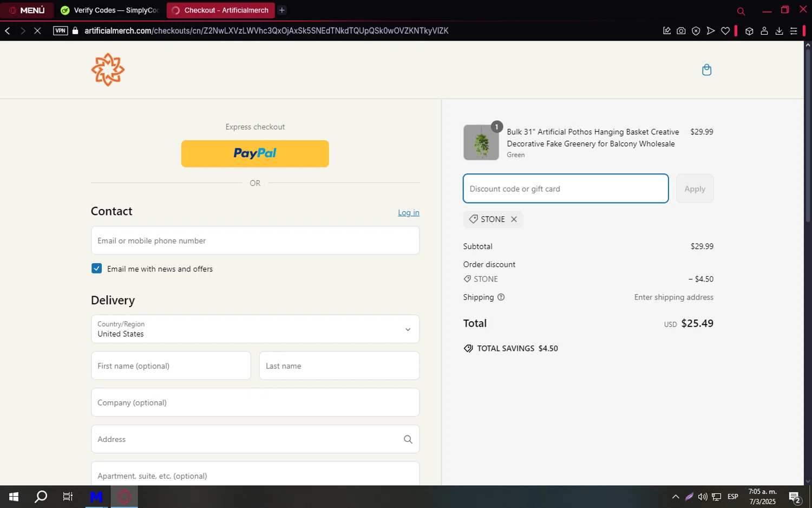Click the $25.49 total amount
The image size is (812, 508).
coord(697,323)
